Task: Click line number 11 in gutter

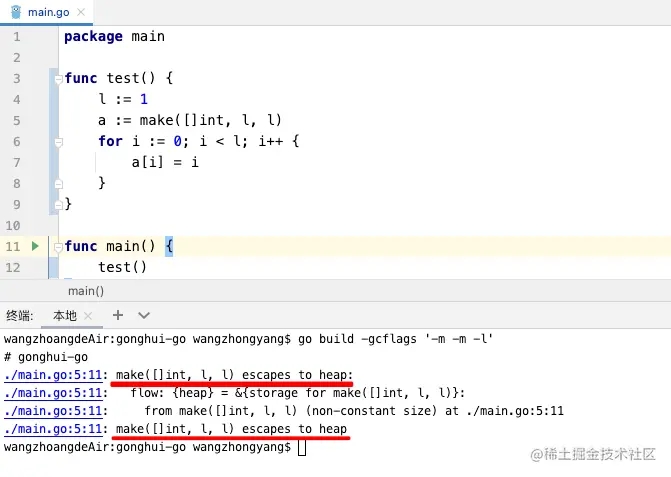Action: (13, 246)
